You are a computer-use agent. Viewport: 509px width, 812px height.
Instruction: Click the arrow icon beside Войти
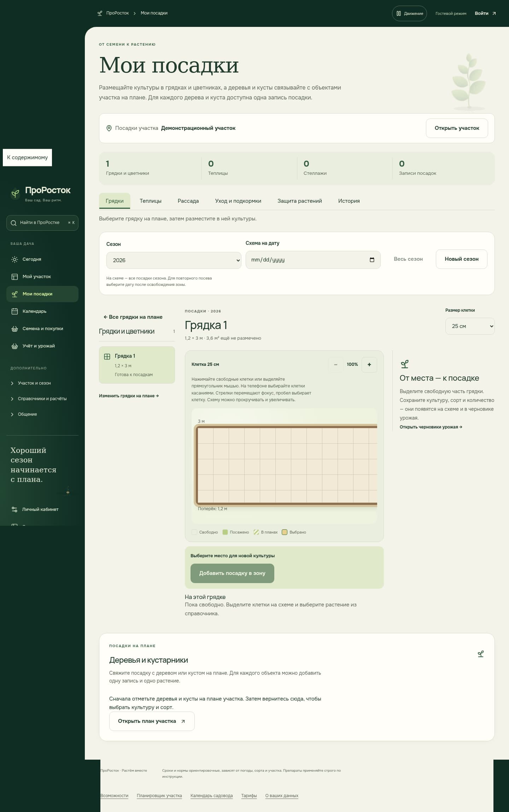(x=494, y=13)
